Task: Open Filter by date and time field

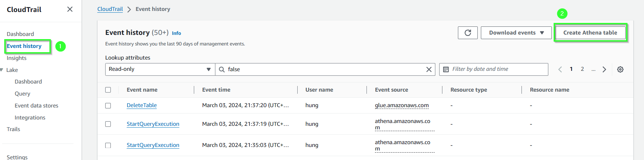Action: pyautogui.click(x=494, y=69)
